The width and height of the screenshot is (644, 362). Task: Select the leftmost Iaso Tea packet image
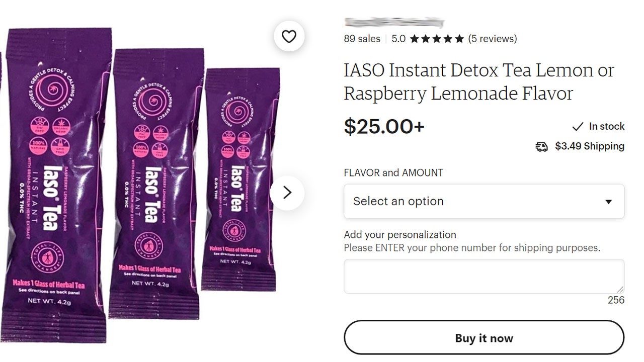point(55,186)
